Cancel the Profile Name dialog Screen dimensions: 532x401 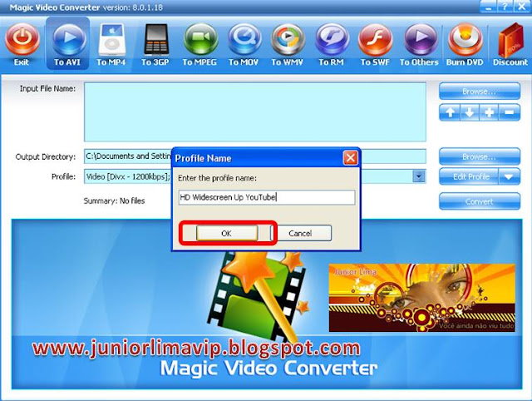301,233
